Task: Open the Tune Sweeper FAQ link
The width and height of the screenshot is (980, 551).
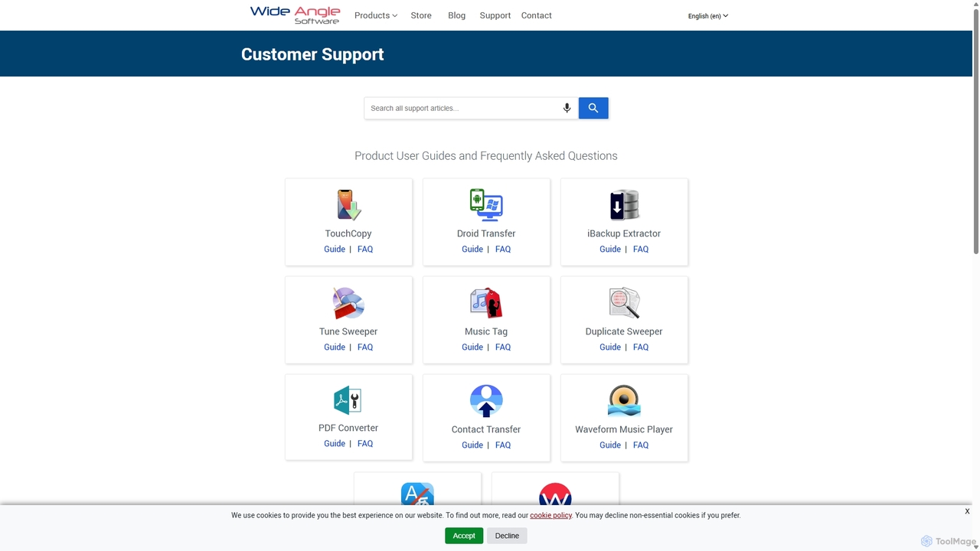Action: tap(365, 347)
